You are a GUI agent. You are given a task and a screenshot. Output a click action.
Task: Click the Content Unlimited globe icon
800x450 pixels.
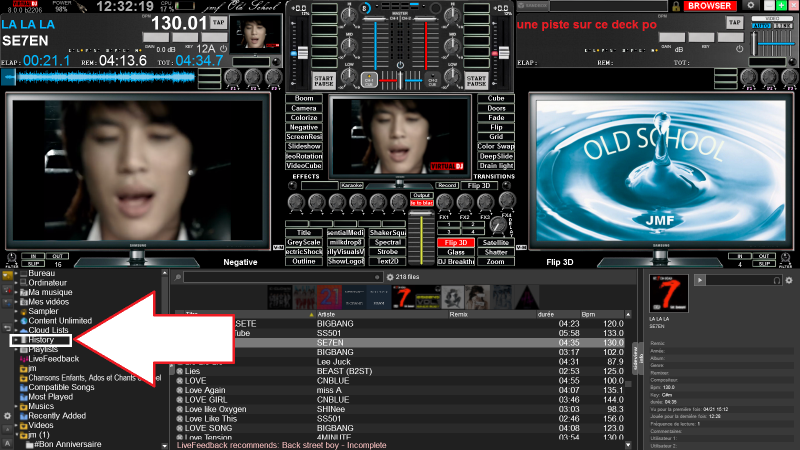(x=23, y=321)
